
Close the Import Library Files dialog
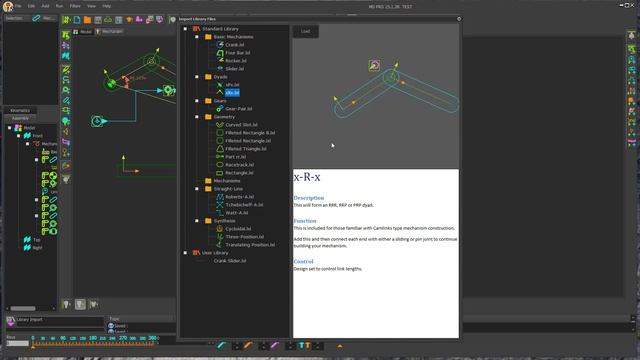click(459, 19)
